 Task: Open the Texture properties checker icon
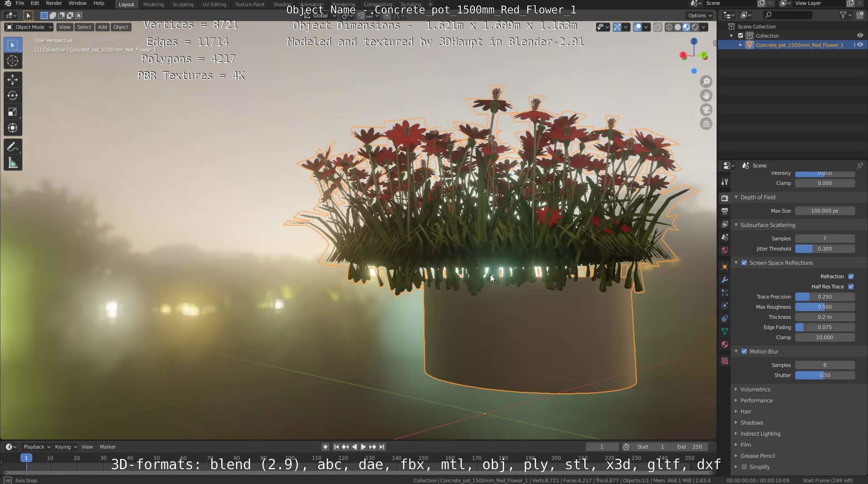point(725,361)
